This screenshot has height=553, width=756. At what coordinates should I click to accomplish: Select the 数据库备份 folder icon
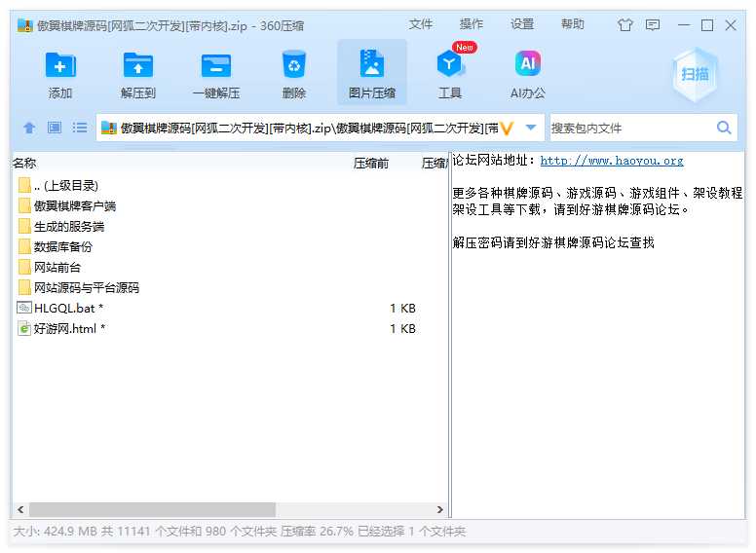click(24, 246)
